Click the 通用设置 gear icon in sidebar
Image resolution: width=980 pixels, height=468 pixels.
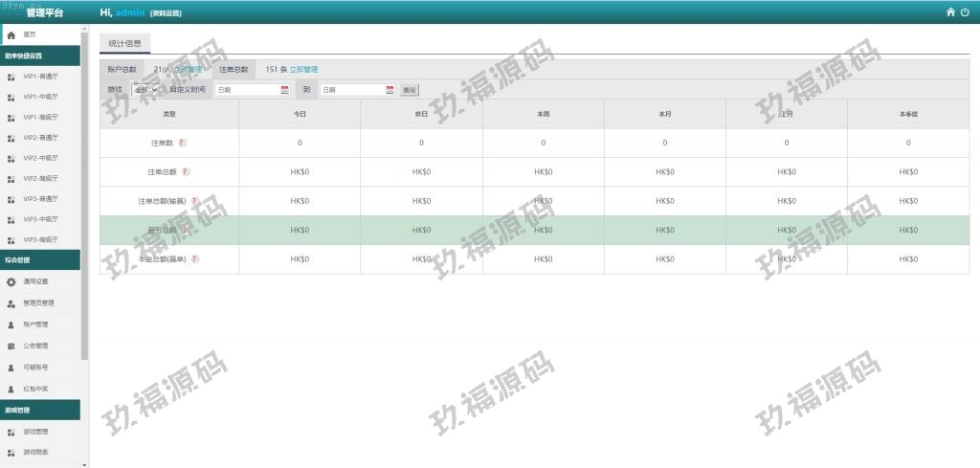11,282
